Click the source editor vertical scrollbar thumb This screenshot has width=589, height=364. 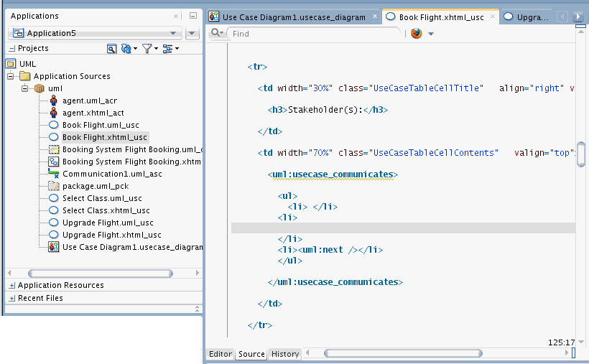coord(580,154)
